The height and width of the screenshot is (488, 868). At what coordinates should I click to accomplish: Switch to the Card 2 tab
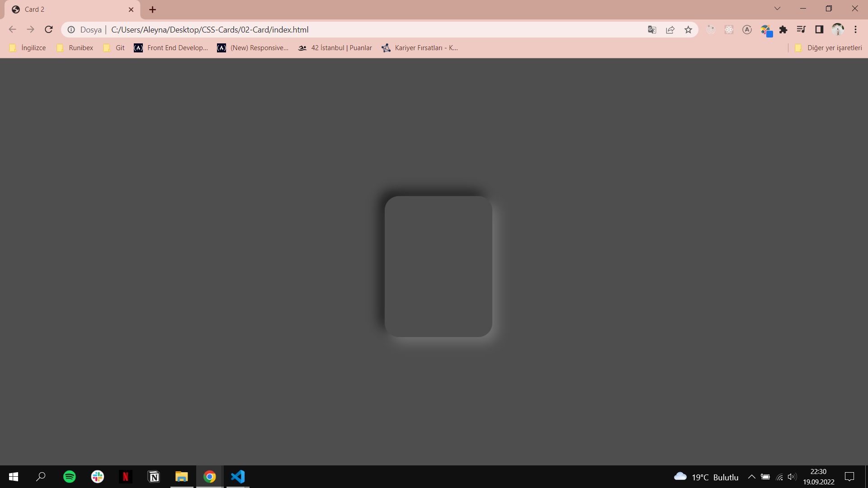click(63, 9)
